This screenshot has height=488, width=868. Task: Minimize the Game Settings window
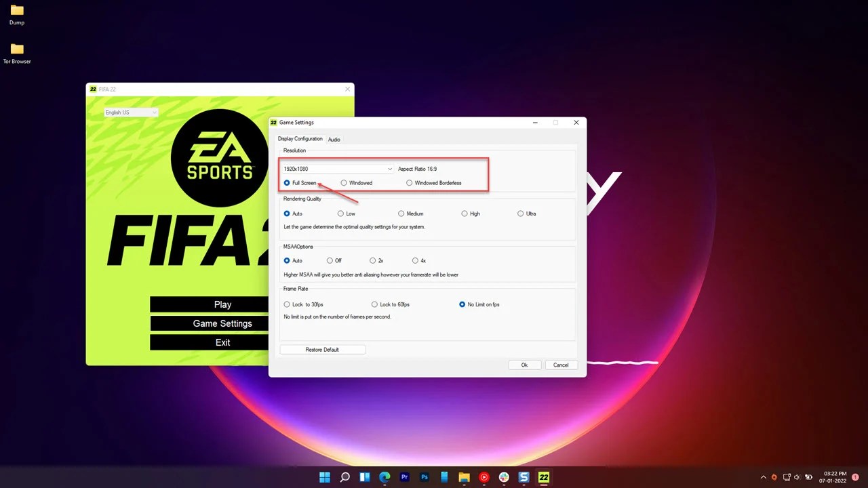coord(535,123)
